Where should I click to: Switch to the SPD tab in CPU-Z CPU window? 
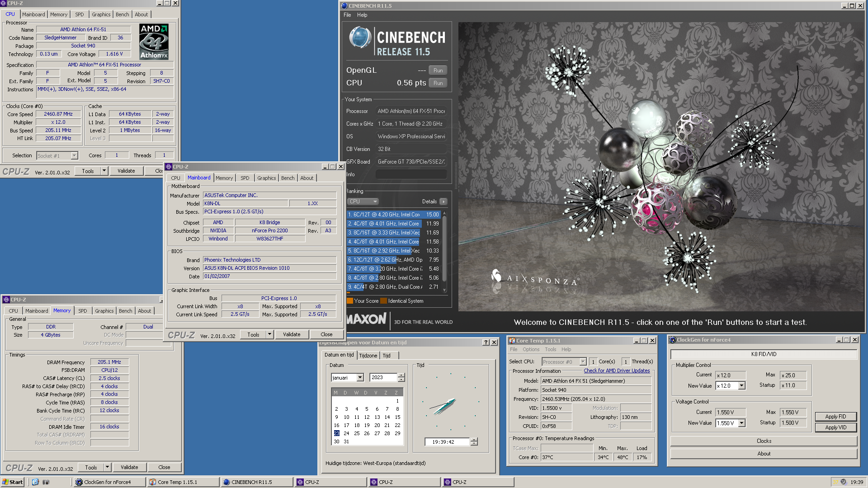coord(80,14)
